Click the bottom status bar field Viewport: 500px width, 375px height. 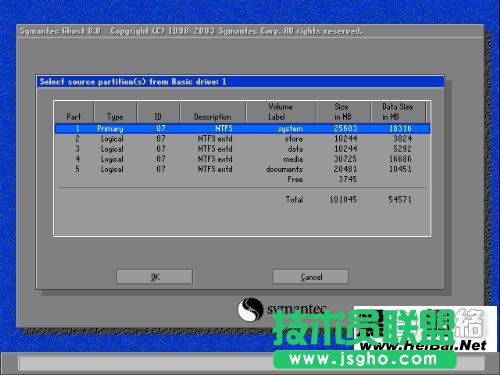click(251, 363)
